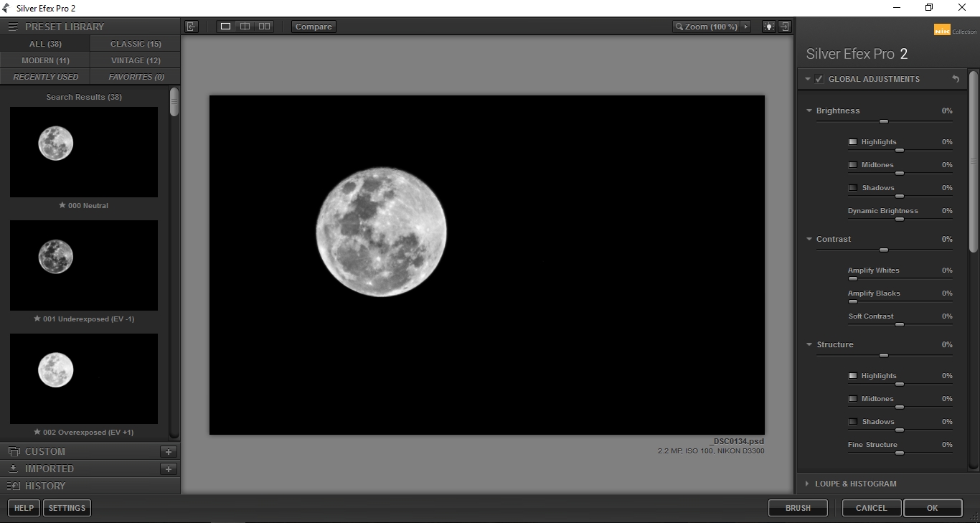Switch to the ALL (38) presets tab
980x523 pixels.
44,44
